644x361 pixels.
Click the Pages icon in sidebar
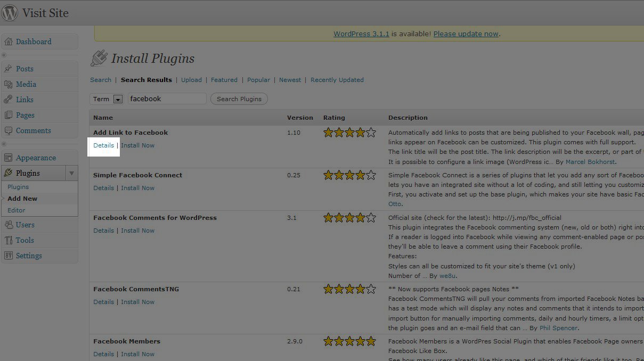[9, 115]
